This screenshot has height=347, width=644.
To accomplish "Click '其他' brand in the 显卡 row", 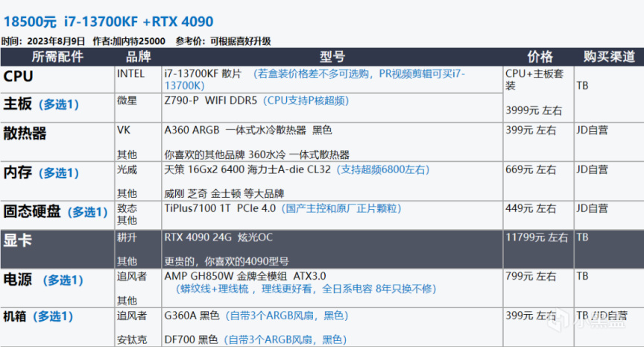I will pos(127,261).
